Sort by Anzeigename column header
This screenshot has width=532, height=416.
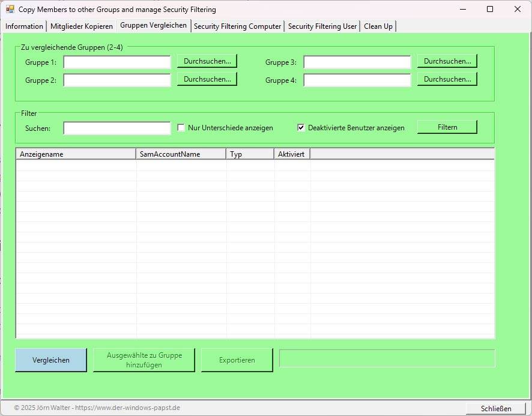pyautogui.click(x=76, y=154)
